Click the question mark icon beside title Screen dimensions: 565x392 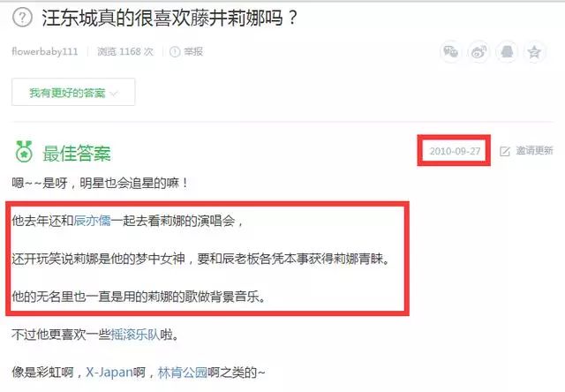(22, 18)
